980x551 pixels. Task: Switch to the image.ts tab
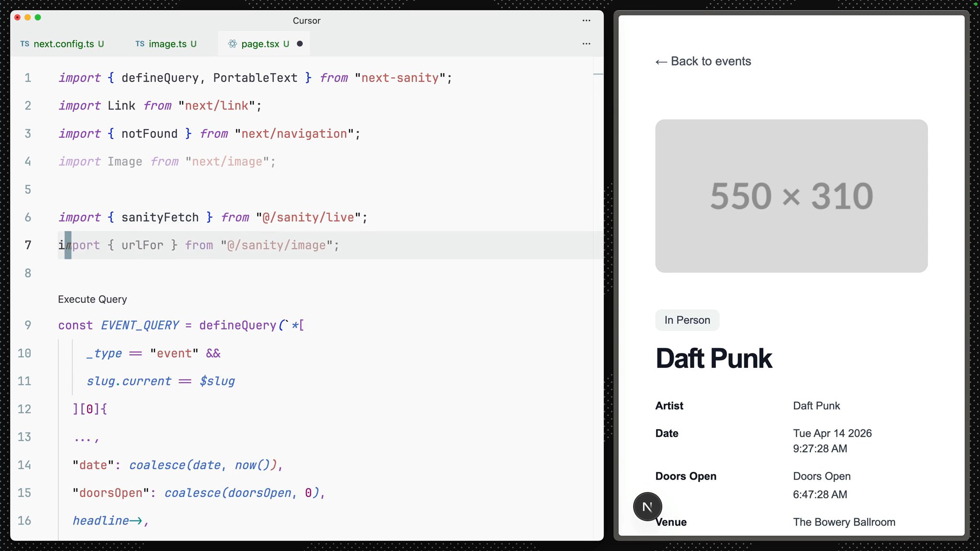click(166, 44)
